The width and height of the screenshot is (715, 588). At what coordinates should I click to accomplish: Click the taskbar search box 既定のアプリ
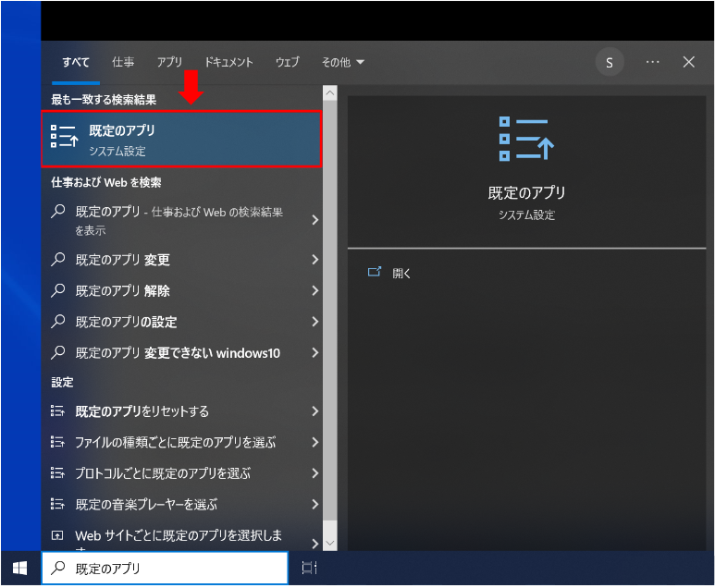pos(165,568)
